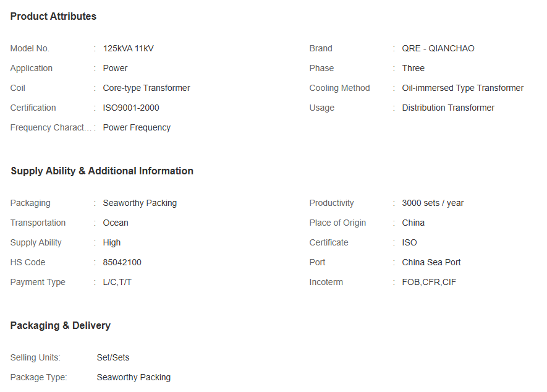
Task: Click the FOB,CFR,CIF incoterm value
Action: (429, 282)
